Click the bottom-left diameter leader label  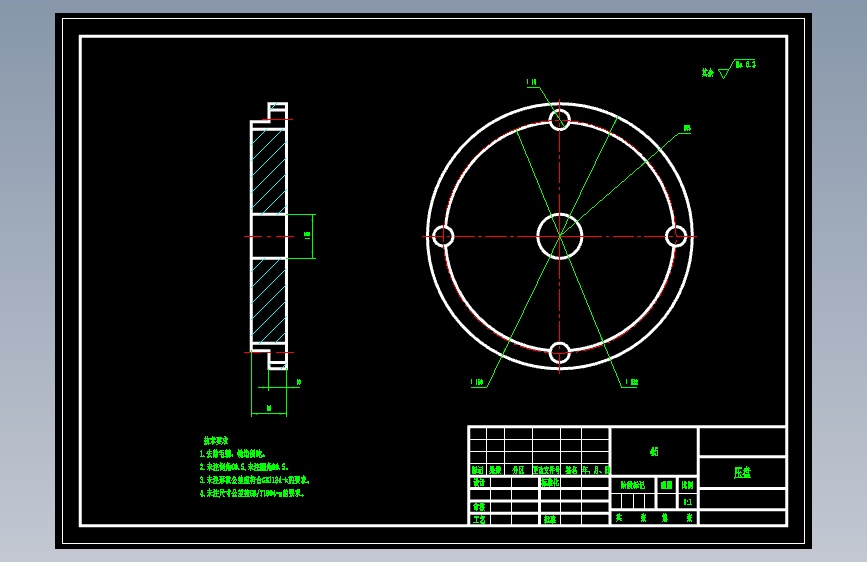point(477,382)
